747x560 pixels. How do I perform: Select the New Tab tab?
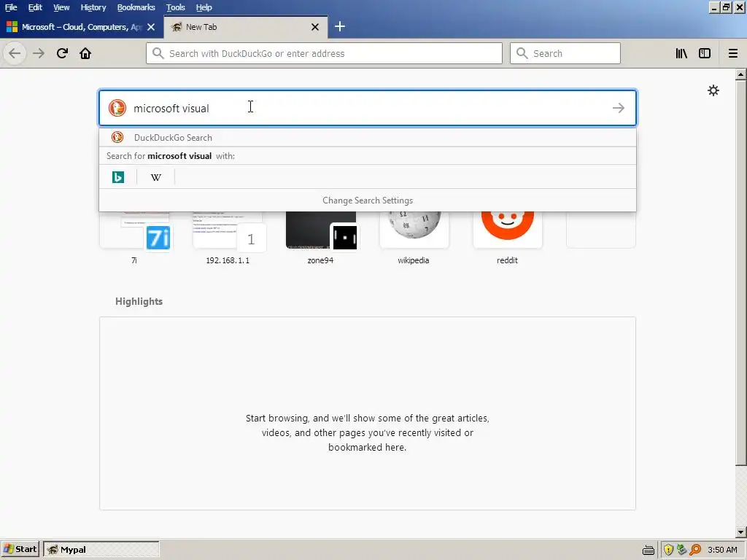click(245, 27)
